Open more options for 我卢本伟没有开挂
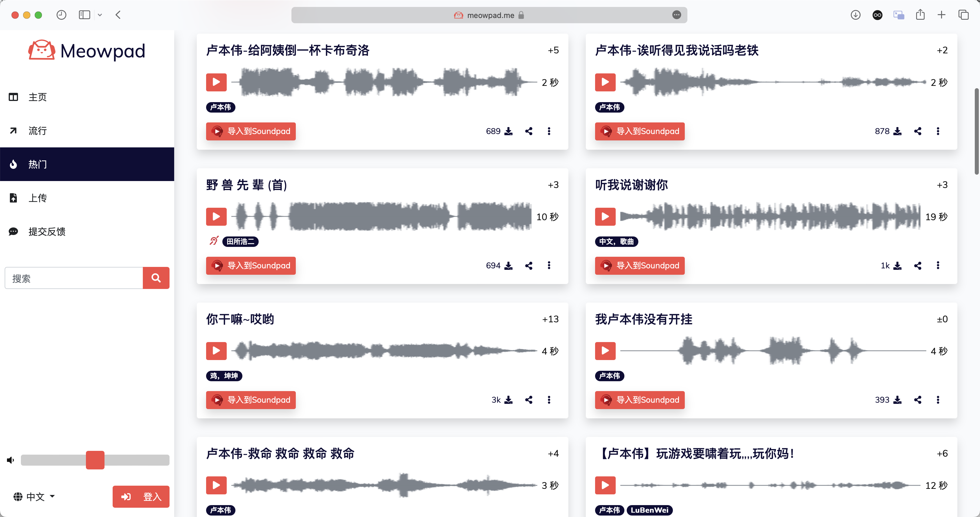The height and width of the screenshot is (517, 980). 938,400
